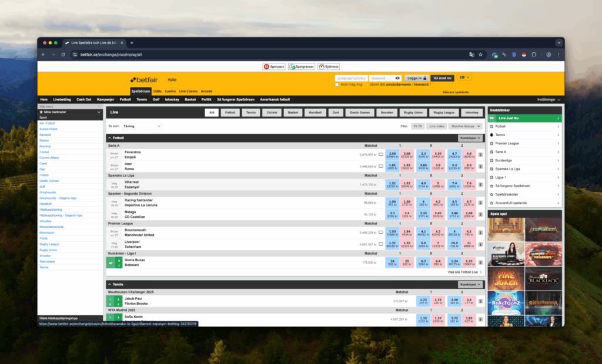
Task: Open the Cash Out menu item
Action: click(83, 100)
